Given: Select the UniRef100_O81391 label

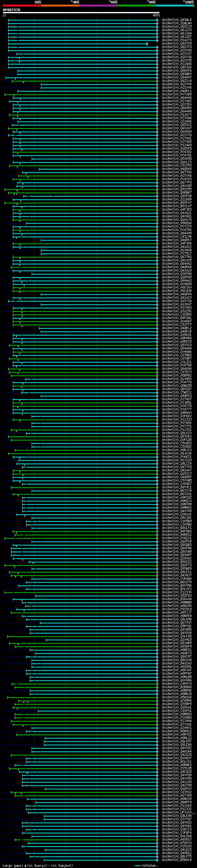Looking at the screenshot, I should [177, 518].
